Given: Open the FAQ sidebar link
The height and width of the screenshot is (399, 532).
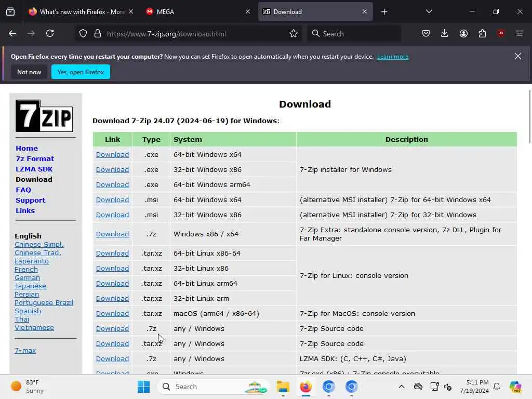Looking at the screenshot, I should (23, 190).
